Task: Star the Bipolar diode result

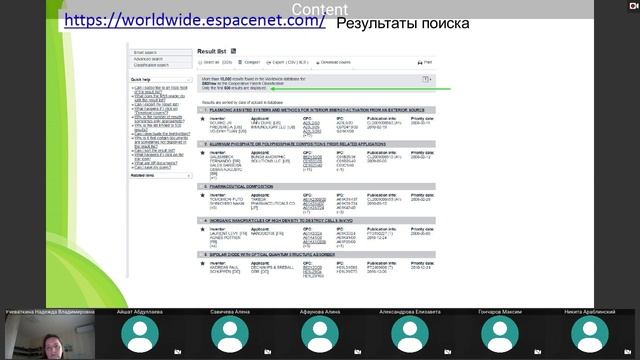Action: coord(202,264)
